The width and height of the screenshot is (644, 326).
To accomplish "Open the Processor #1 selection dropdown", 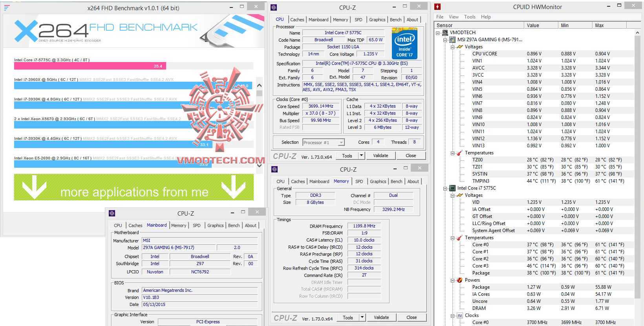I will click(341, 143).
